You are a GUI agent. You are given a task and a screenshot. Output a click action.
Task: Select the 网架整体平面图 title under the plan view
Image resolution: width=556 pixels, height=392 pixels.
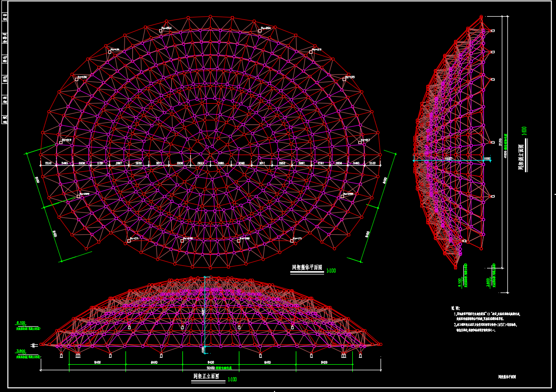(x=307, y=268)
